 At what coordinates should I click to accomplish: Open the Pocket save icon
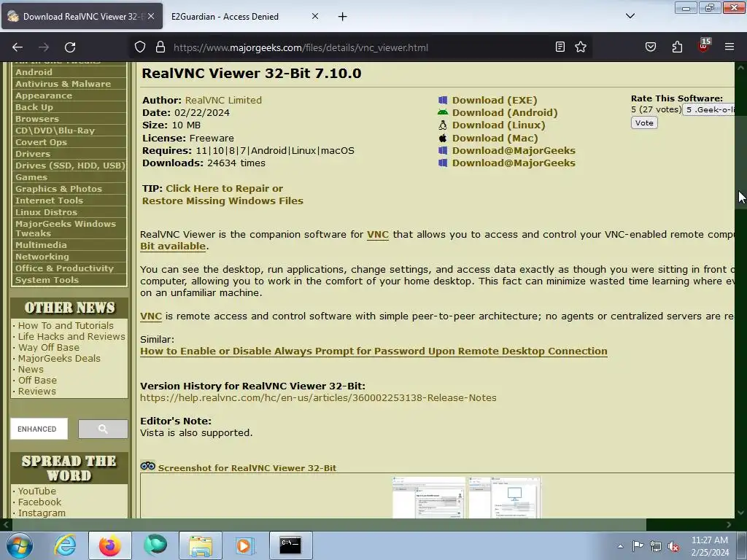[x=650, y=47]
